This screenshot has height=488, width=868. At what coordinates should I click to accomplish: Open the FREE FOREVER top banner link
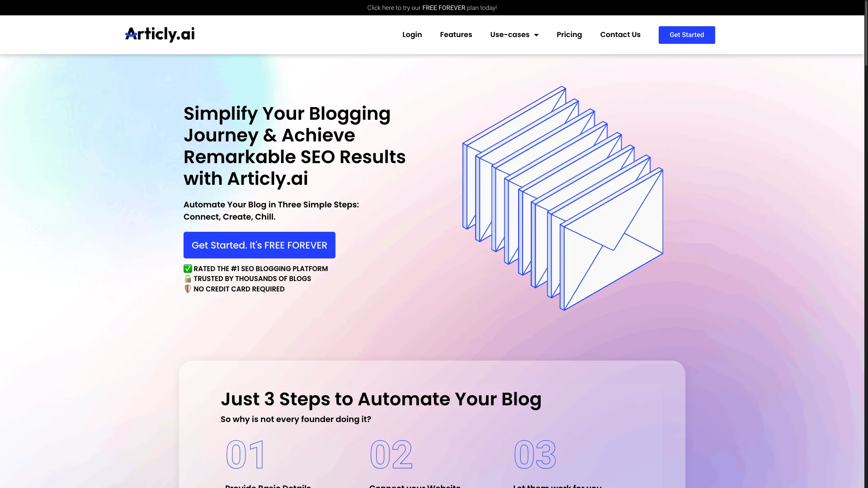432,7
